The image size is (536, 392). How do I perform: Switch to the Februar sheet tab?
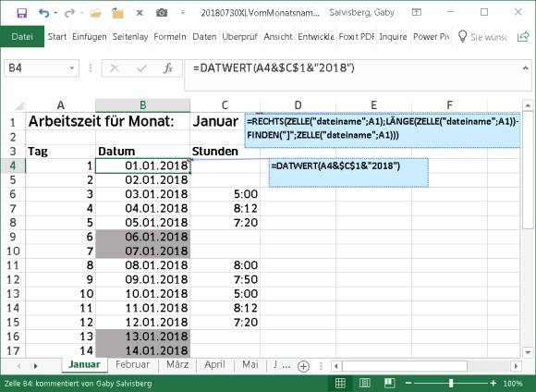[133, 364]
